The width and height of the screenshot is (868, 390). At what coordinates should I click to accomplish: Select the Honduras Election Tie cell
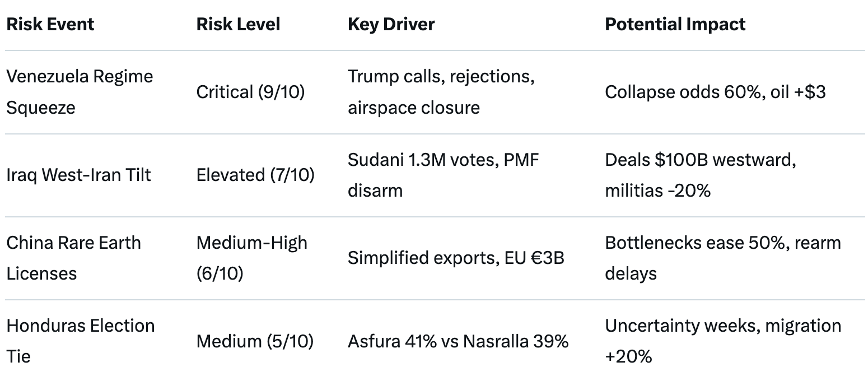(81, 341)
